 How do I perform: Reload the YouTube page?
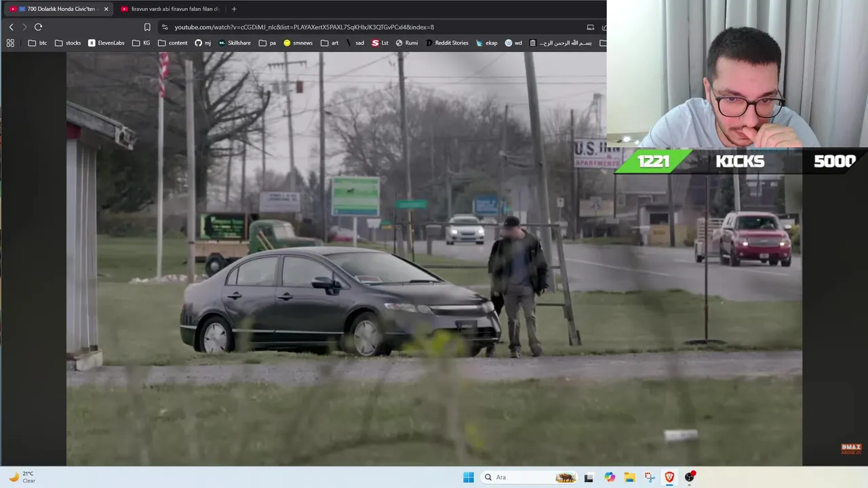click(38, 27)
